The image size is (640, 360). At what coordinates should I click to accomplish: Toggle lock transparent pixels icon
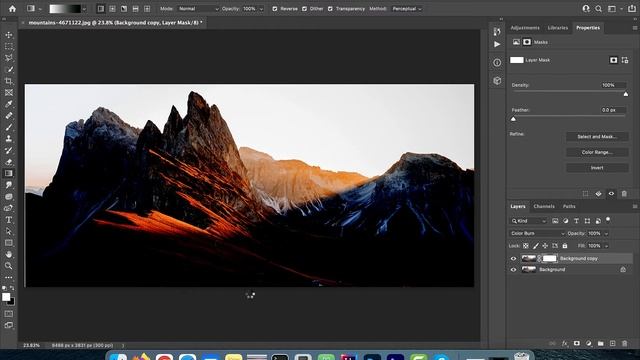tap(526, 246)
